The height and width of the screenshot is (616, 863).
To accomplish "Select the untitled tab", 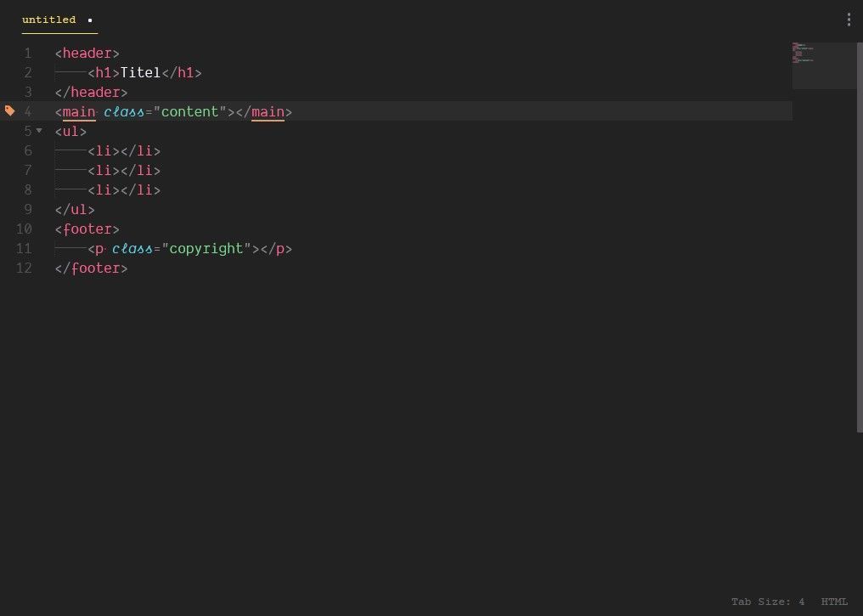I will tap(59, 20).
